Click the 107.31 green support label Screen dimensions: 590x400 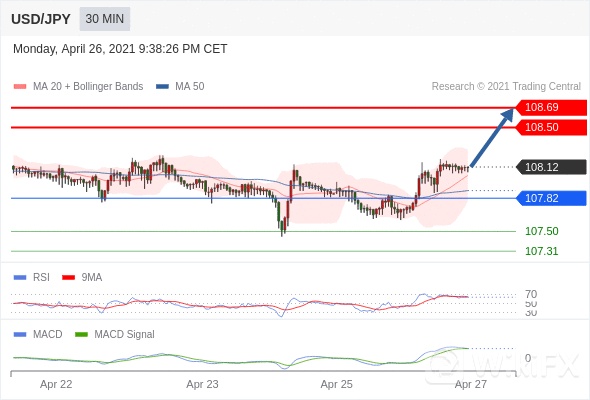click(541, 251)
